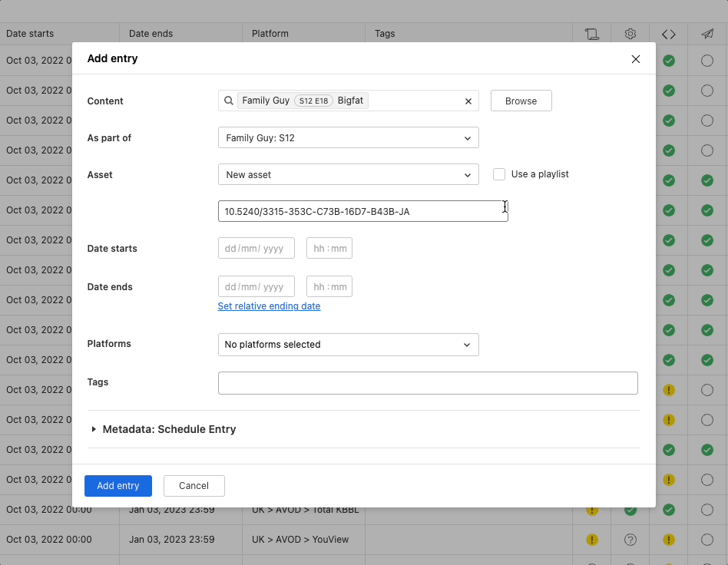Click the paper plane column header
728x565 pixels.
[707, 34]
